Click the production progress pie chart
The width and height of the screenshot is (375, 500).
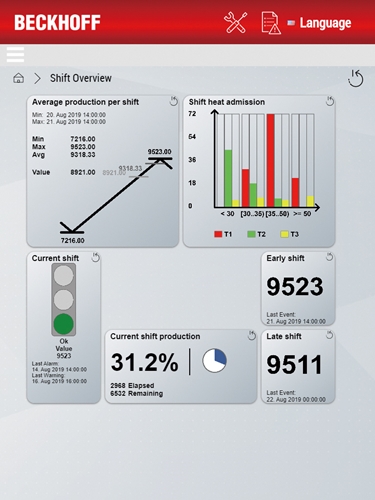tap(214, 361)
